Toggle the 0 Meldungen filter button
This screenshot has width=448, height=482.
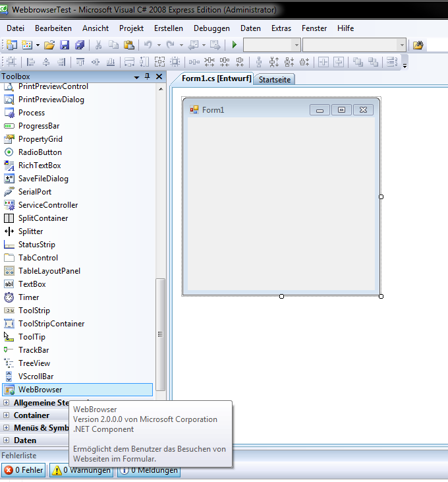[149, 470]
